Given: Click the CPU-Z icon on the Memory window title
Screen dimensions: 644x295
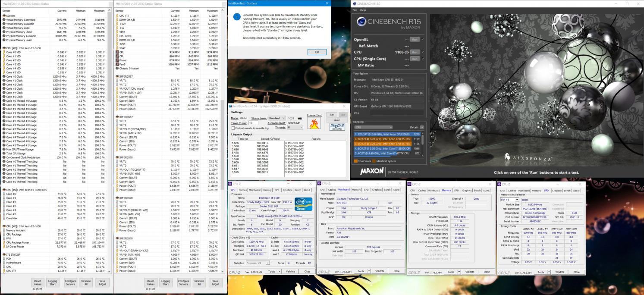Looking at the screenshot, I should coord(410,184).
